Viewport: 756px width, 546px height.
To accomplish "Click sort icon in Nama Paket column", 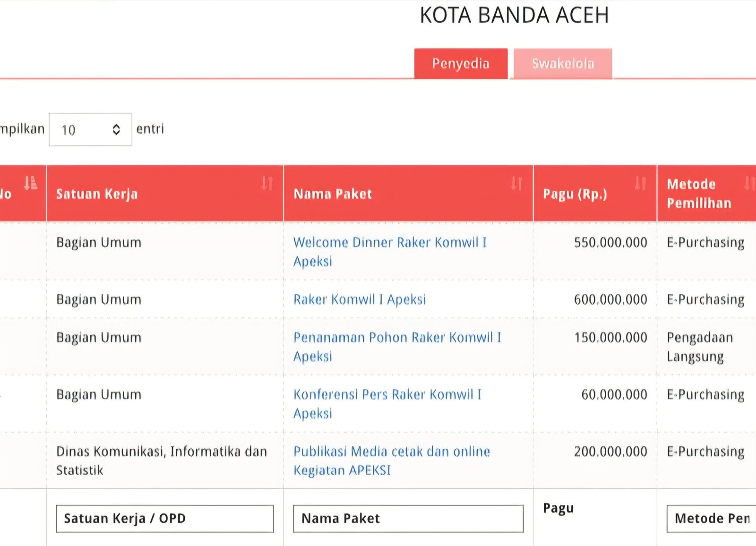I will point(516,183).
